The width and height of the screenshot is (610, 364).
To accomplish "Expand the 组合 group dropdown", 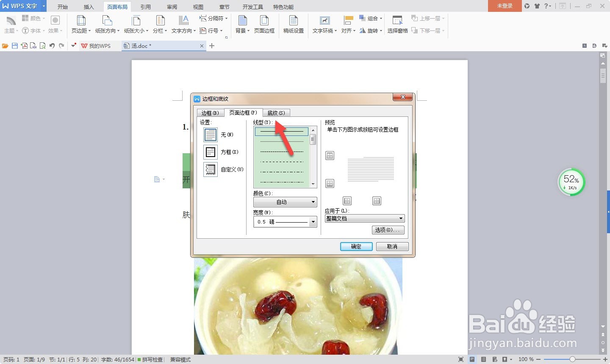I will (x=381, y=18).
